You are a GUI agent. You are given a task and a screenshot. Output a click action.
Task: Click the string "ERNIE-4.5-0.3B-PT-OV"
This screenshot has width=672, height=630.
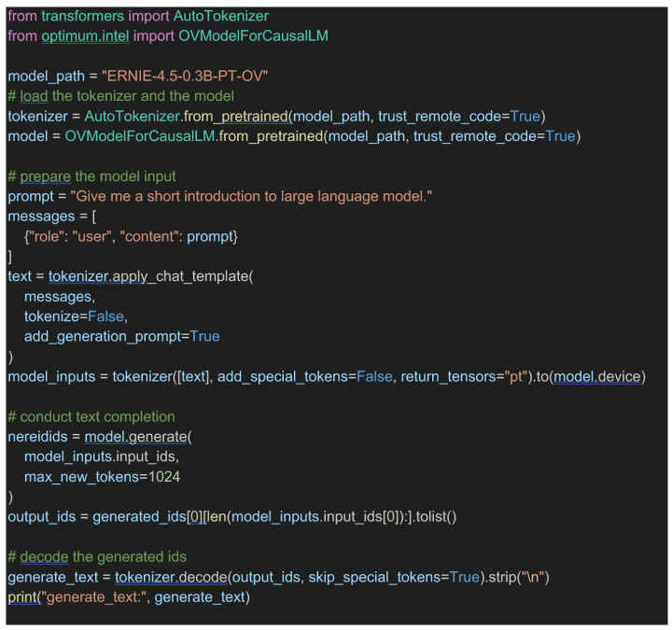[x=185, y=77]
